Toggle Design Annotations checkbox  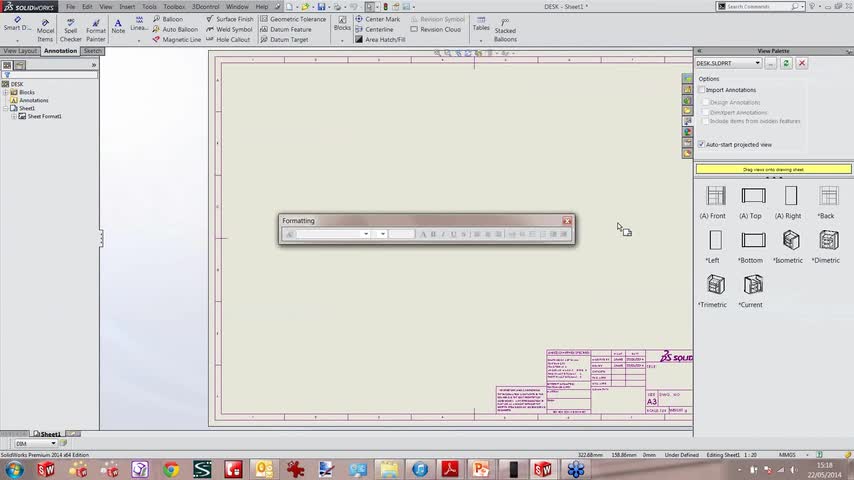[x=705, y=102]
